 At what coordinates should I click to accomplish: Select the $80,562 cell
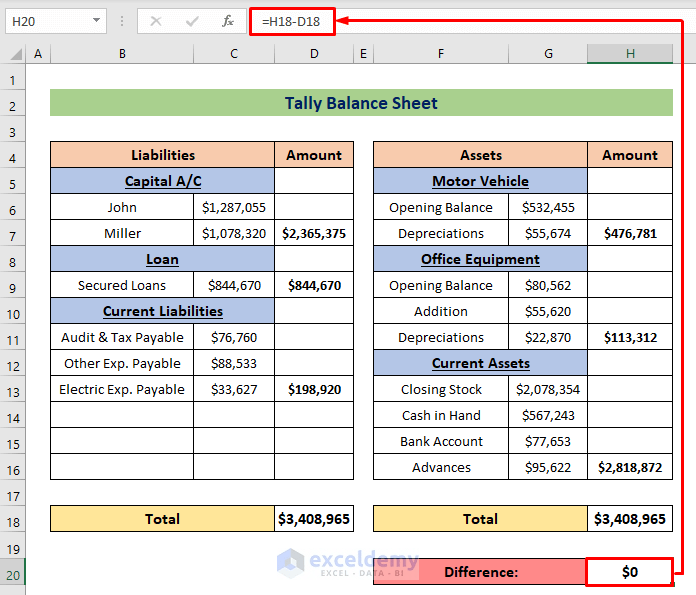[x=548, y=285]
